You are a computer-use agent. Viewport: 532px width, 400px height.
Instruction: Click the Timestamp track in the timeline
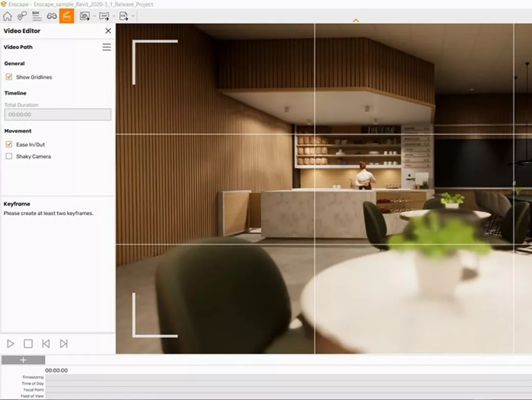288,377
